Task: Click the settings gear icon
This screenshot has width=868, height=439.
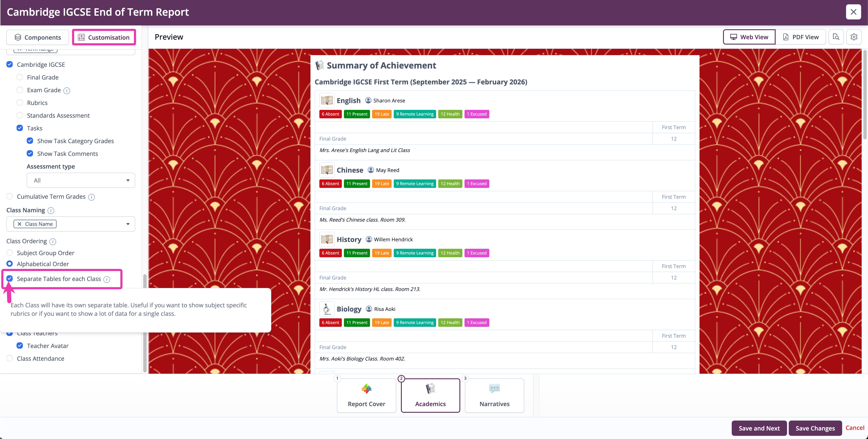Action: (x=854, y=37)
